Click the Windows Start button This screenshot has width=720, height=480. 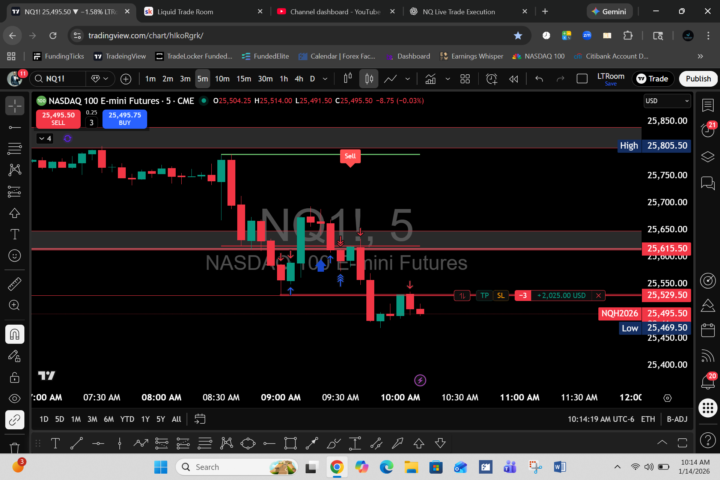pyautogui.click(x=161, y=467)
